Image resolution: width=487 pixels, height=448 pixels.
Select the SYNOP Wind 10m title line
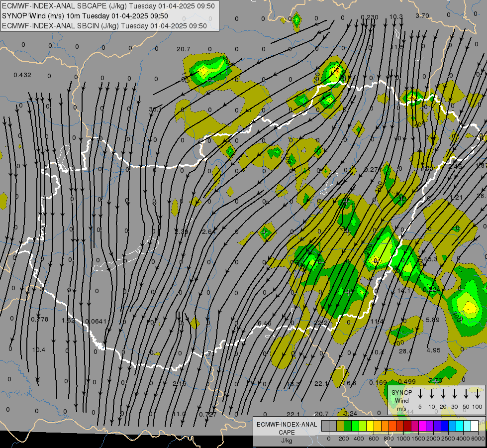click(85, 16)
